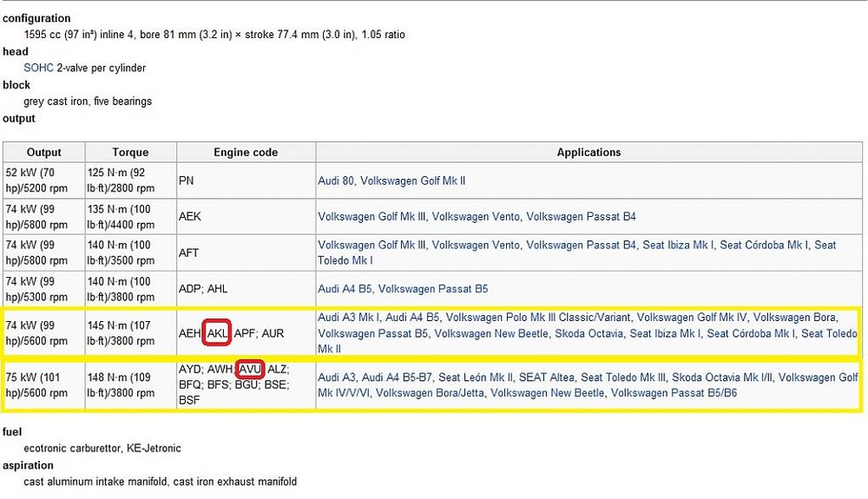868x499 pixels.
Task: Open the Volkswagen Bora link
Action: point(795,318)
